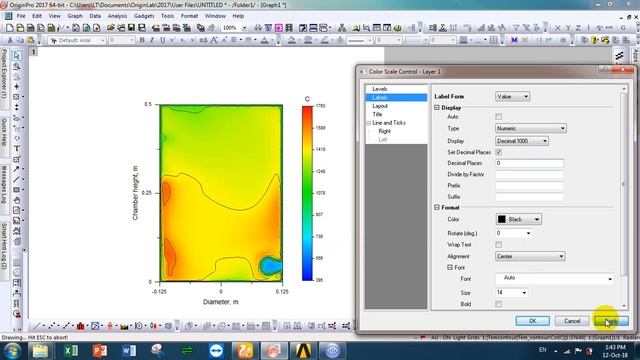Open the Color Black swatch dropdown

[518, 219]
